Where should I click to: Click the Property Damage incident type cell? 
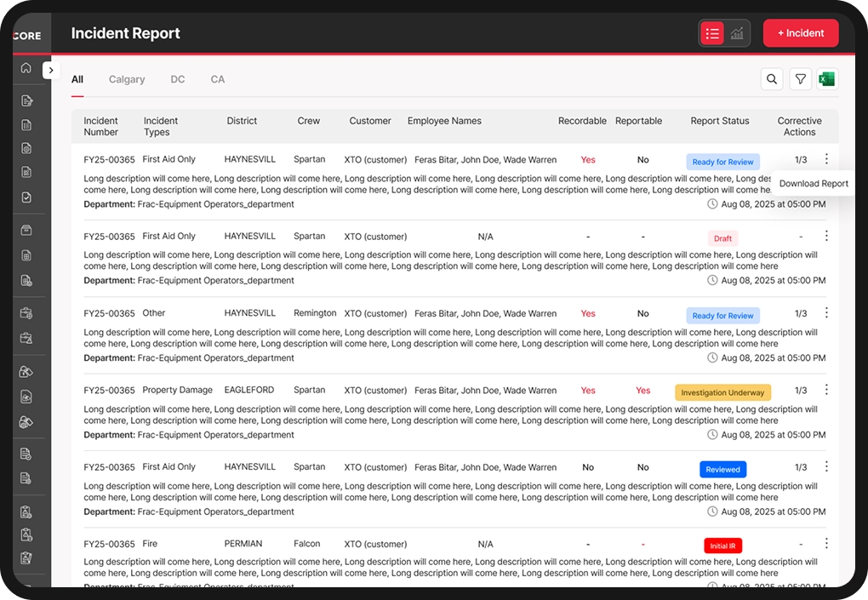click(177, 390)
